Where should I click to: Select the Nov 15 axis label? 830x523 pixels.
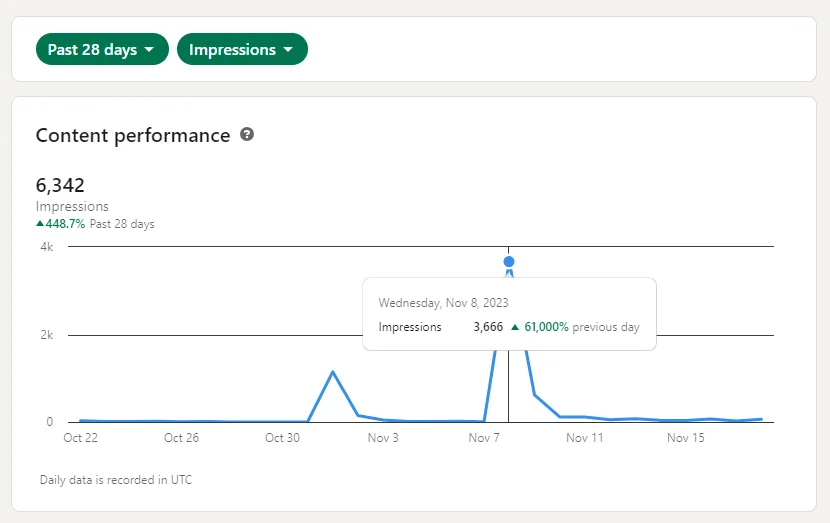click(685, 438)
